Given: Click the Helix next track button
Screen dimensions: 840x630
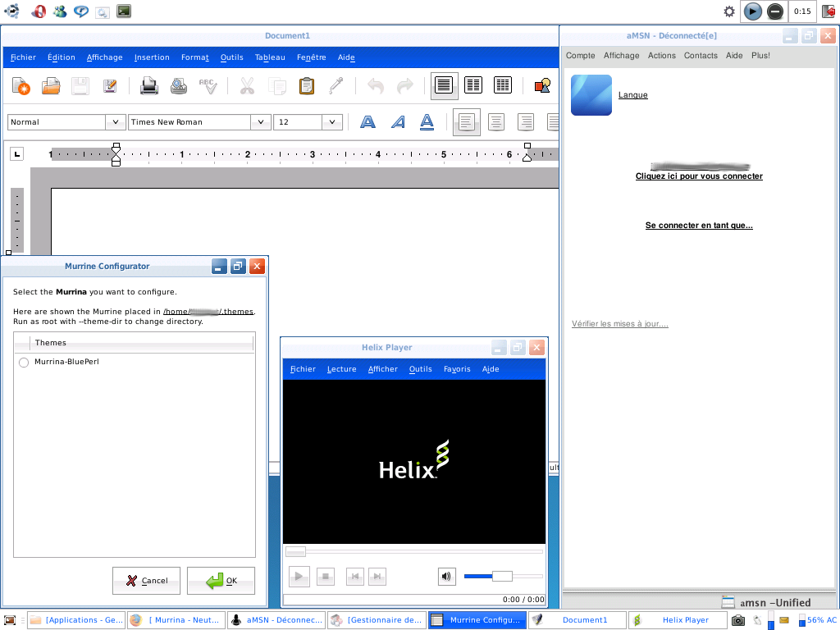Looking at the screenshot, I should [x=377, y=577].
